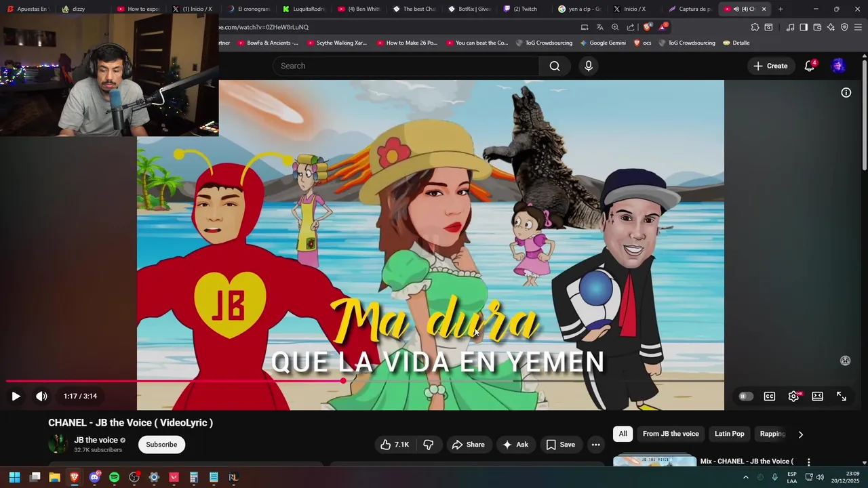Click the share page icon in address bar
This screenshot has height=488, width=868.
point(631,27)
